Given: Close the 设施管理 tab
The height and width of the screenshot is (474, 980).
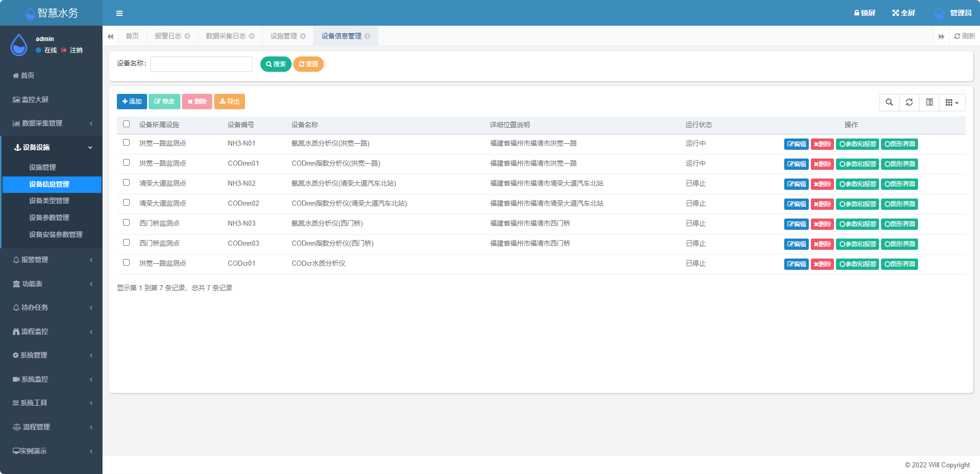Looking at the screenshot, I should (303, 36).
